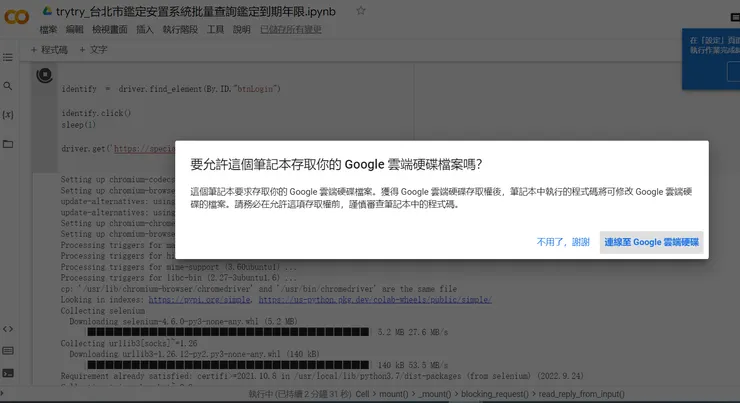Open the 說明 menu

coord(242,30)
